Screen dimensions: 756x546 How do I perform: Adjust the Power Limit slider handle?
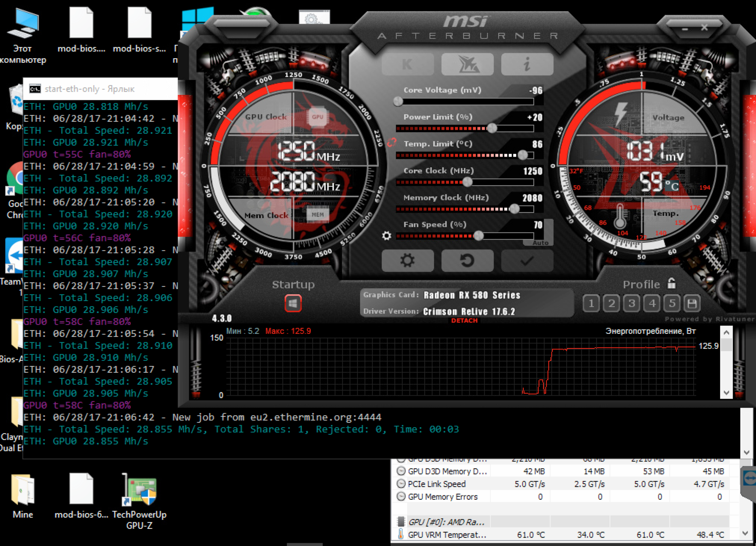tap(492, 128)
